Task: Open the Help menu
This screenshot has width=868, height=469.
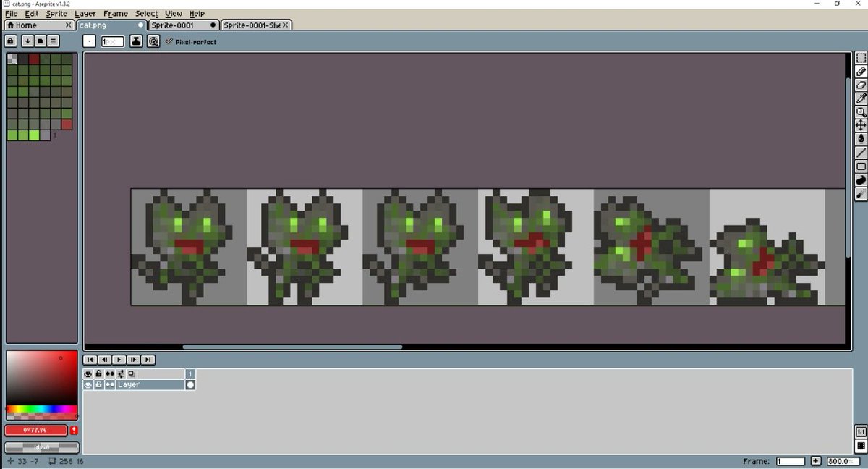Action: pos(197,14)
